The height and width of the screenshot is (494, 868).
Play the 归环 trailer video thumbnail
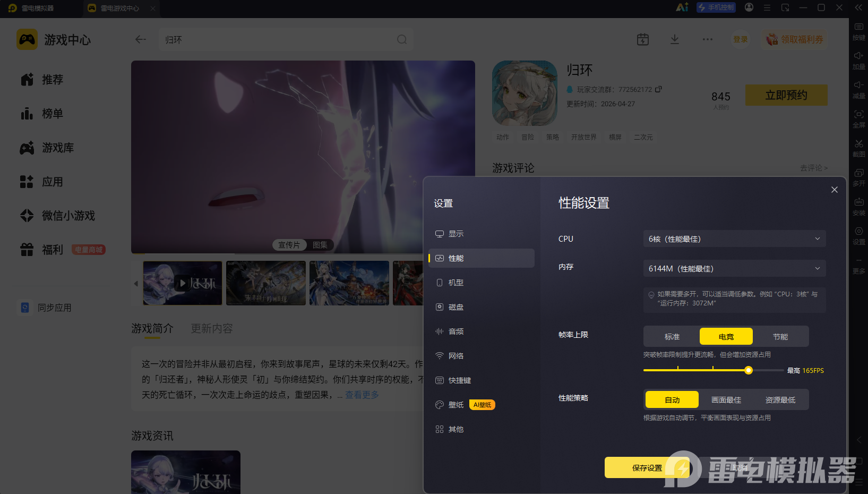click(183, 283)
